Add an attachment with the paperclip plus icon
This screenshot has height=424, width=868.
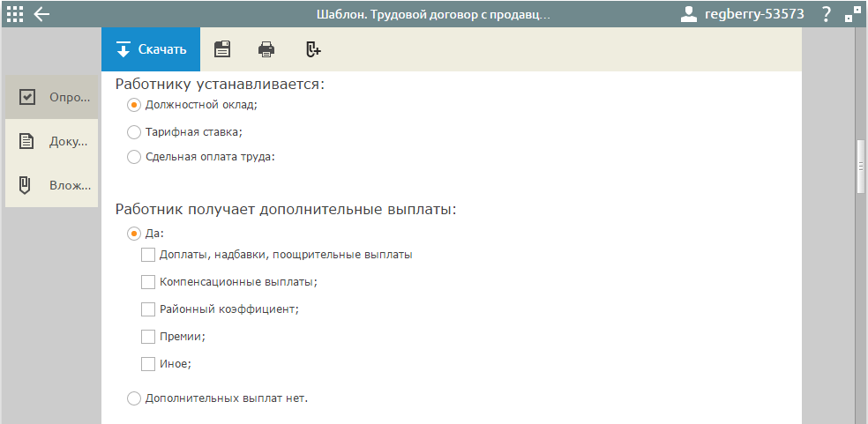(x=313, y=49)
